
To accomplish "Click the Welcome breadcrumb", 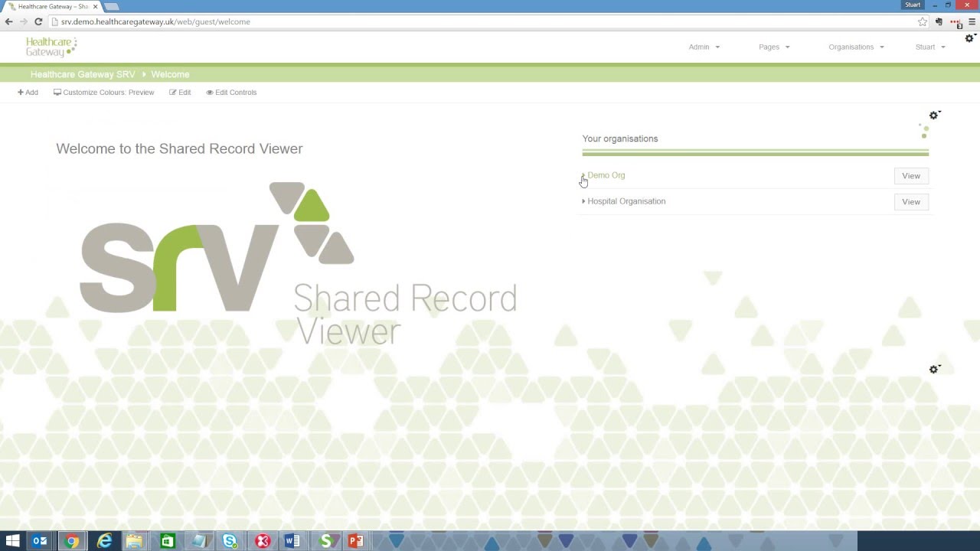I will pos(170,74).
